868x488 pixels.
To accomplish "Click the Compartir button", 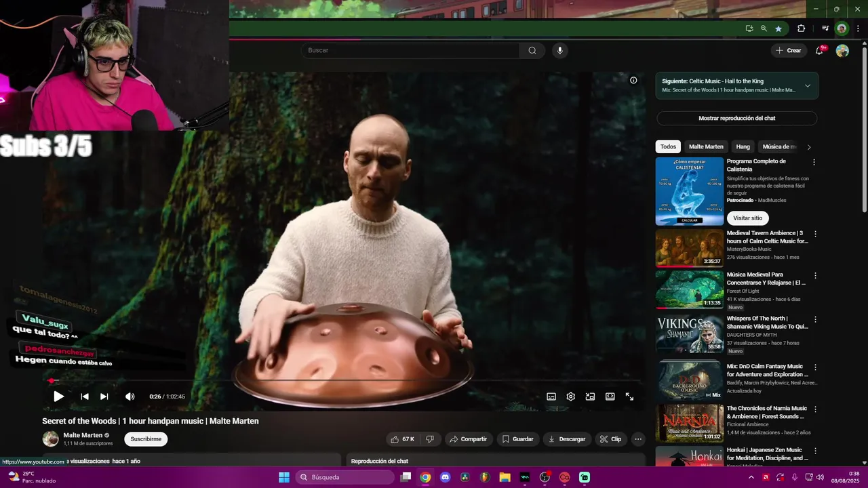I will click(469, 439).
